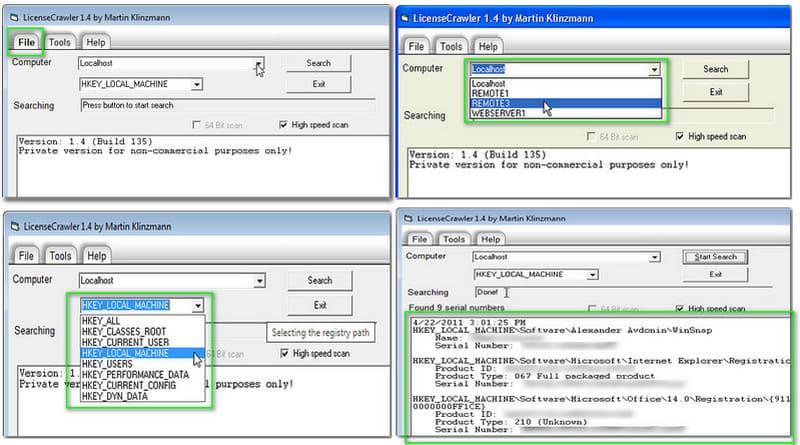
Task: Select HKEY_CLASSES_ROOT in registry list
Action: tap(142, 332)
